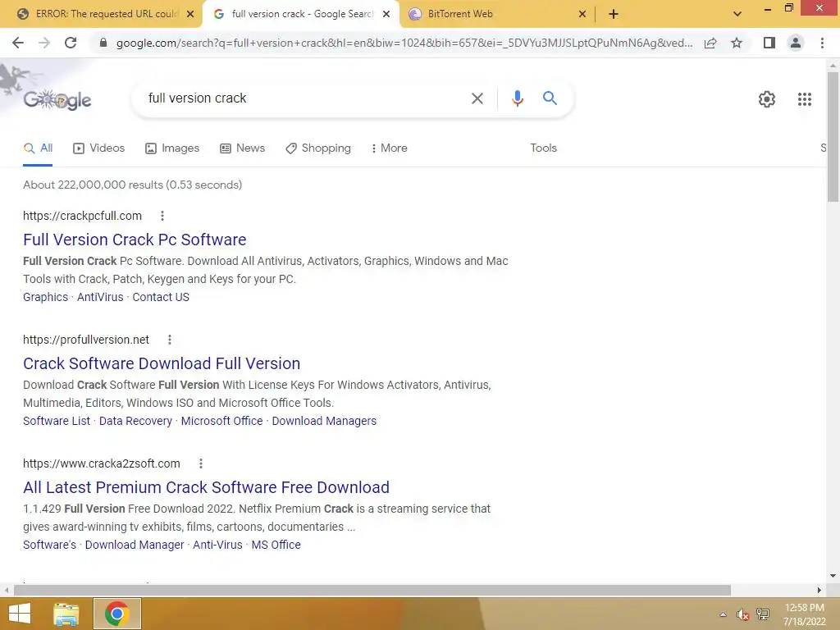Click the Chrome taskbar icon
Screen dimensions: 840x630
click(x=116, y=614)
